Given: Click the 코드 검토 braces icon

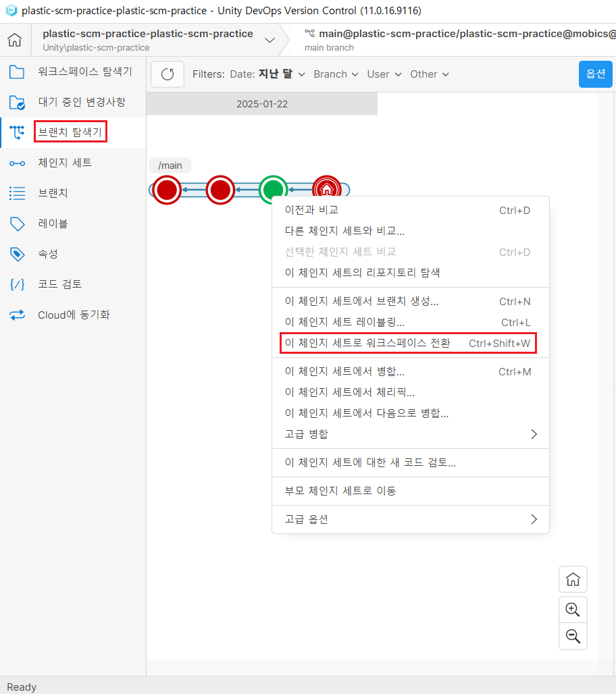Looking at the screenshot, I should pyautogui.click(x=17, y=284).
